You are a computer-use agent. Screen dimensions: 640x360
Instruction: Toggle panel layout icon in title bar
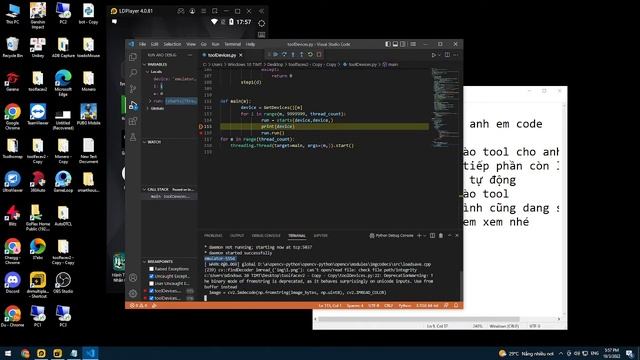coord(395,44)
